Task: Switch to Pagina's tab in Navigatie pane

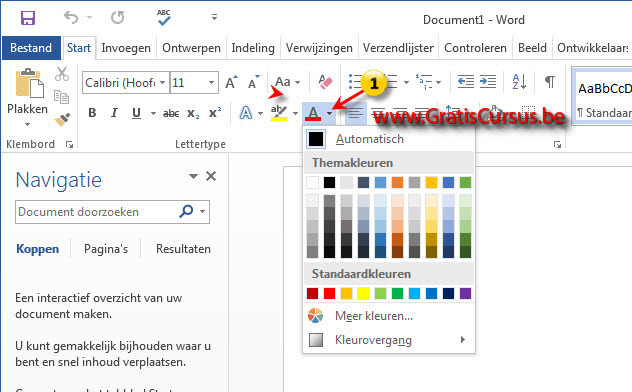Action: click(106, 249)
